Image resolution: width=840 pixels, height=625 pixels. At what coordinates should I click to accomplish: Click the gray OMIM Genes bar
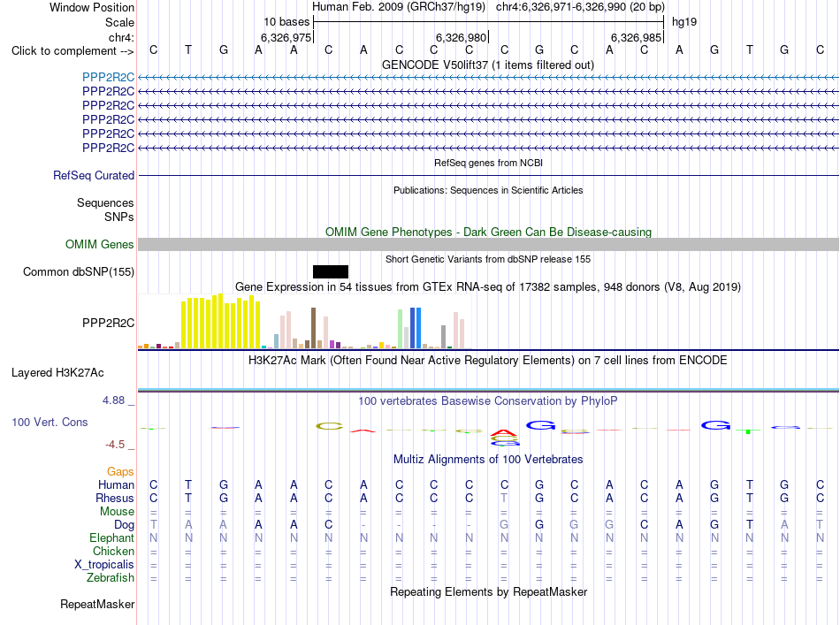pyautogui.click(x=488, y=245)
